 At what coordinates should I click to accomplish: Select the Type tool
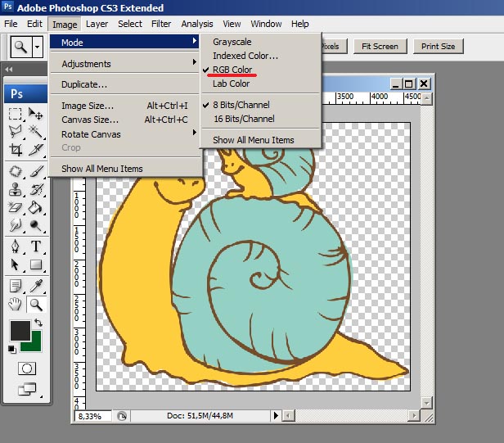(x=36, y=246)
